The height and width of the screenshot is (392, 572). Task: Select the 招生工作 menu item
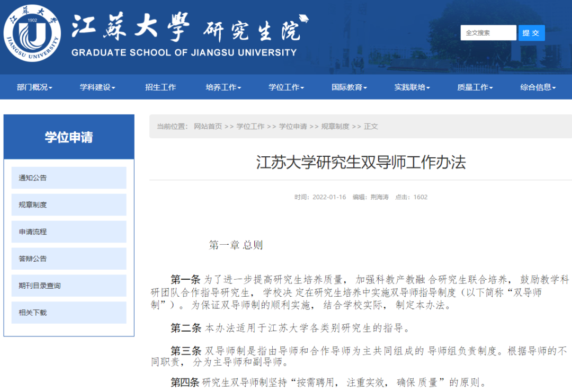click(160, 87)
